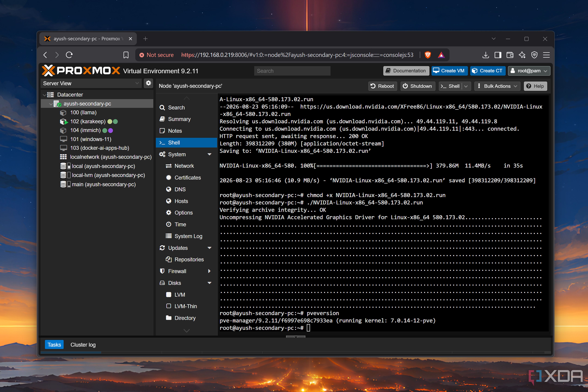Open the Brave Wallet icon
The width and height of the screenshot is (588, 392).
pyautogui.click(x=510, y=55)
